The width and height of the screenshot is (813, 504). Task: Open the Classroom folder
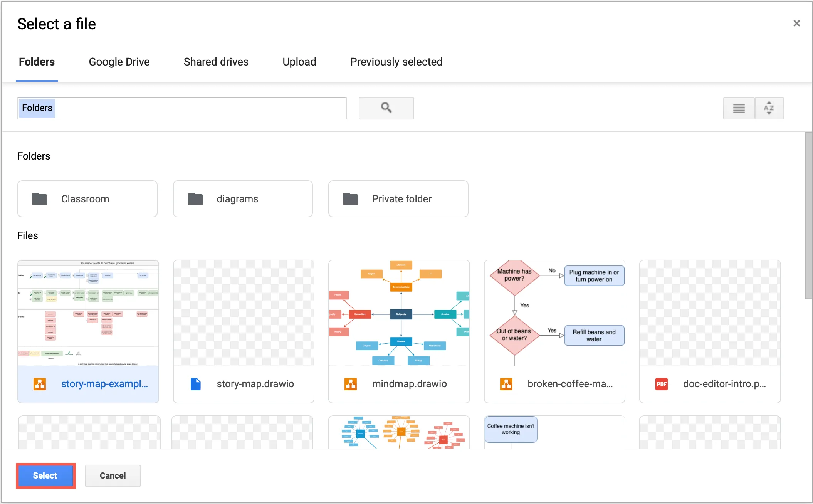[x=87, y=199]
